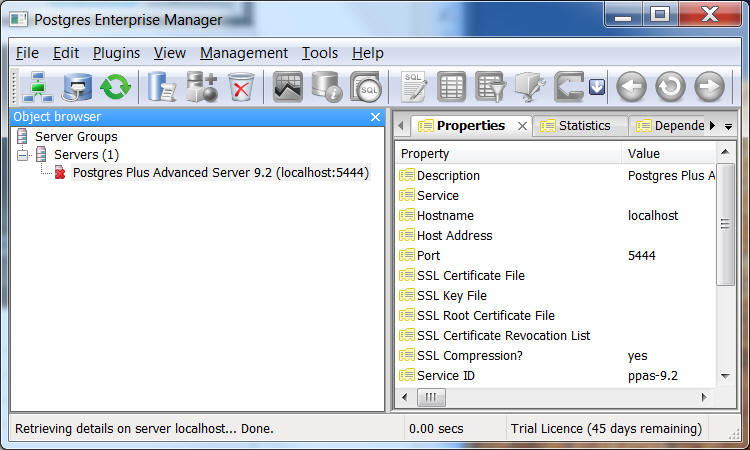
Task: Select the SSL Root Certificate File row
Action: pos(557,316)
